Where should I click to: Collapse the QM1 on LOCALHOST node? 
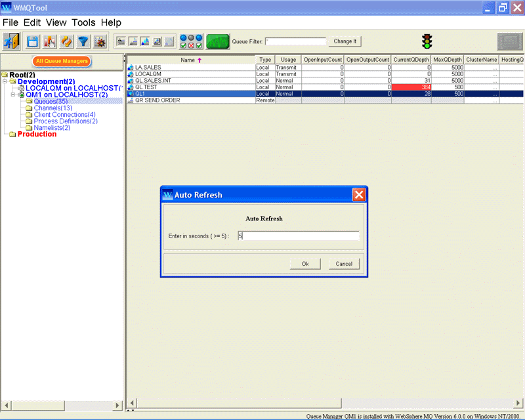12,94
